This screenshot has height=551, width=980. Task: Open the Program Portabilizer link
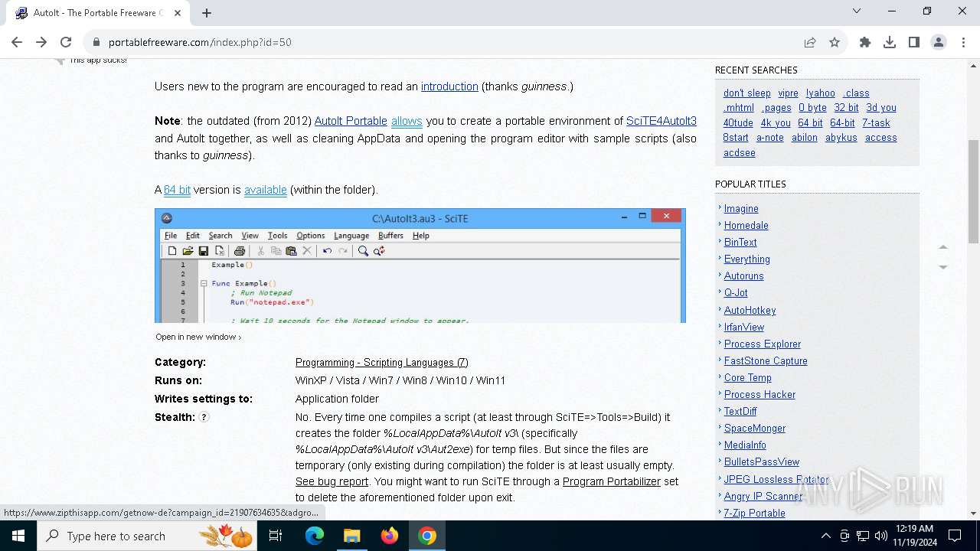click(x=612, y=481)
